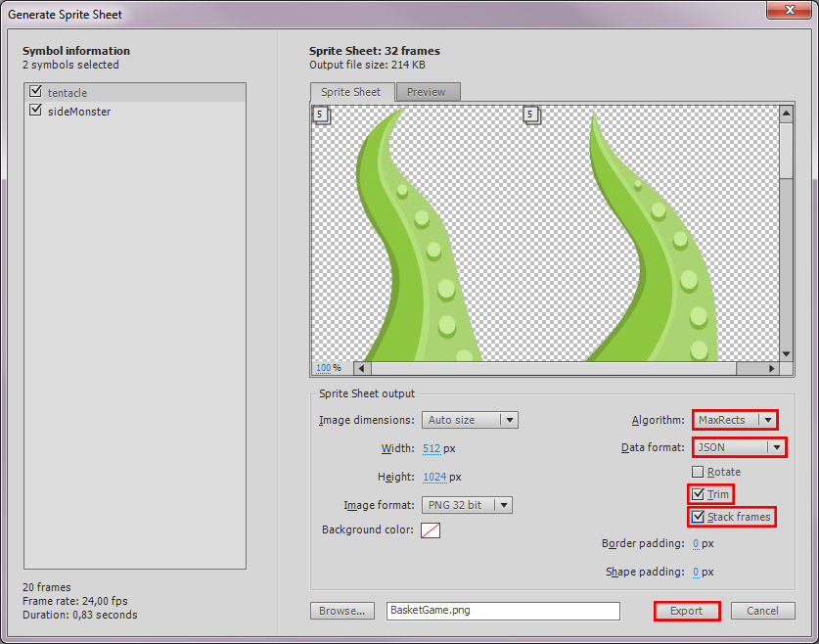Image resolution: width=819 pixels, height=644 pixels.
Task: Enable the Rotate checkbox
Action: coord(698,472)
